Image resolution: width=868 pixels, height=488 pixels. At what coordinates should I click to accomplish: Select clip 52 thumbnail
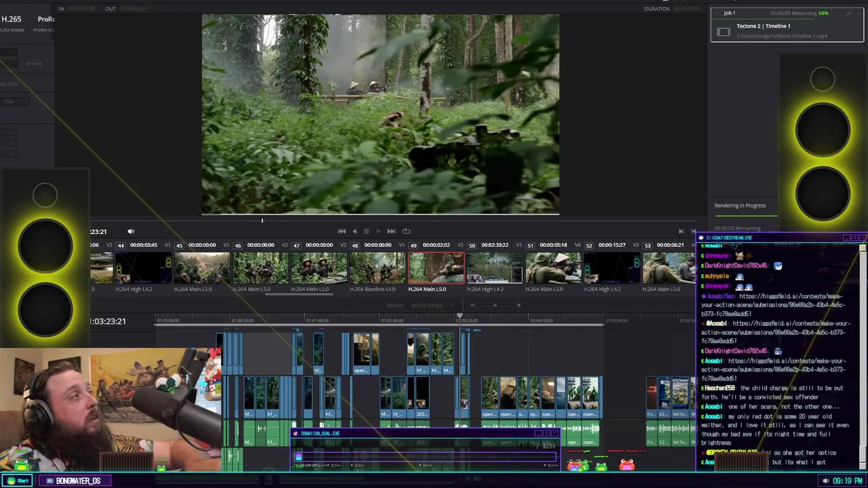[611, 268]
